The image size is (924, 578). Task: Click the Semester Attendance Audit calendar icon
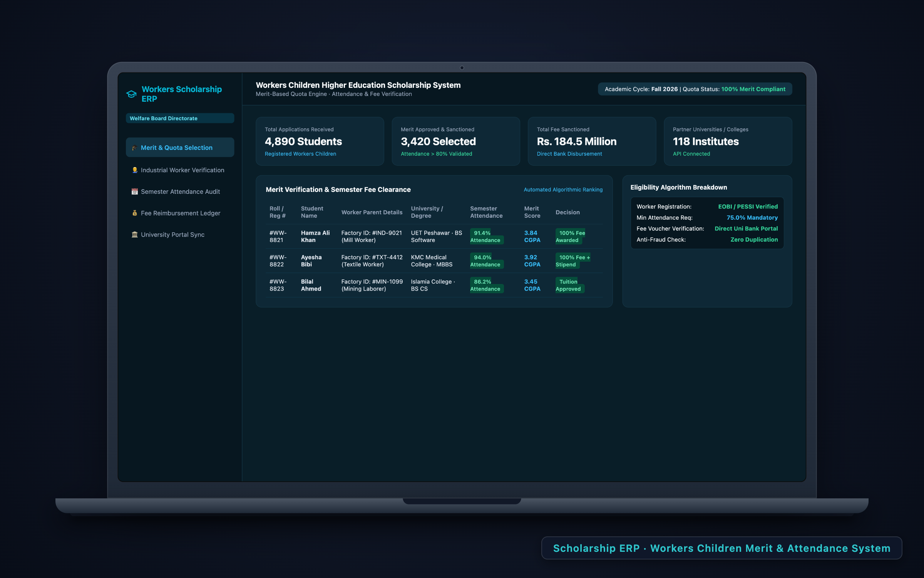(135, 192)
